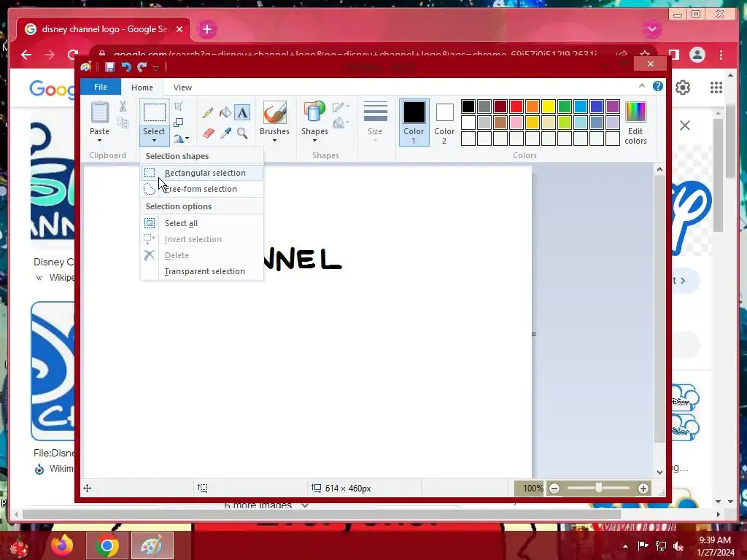Zoom out with the minus button

(x=554, y=488)
